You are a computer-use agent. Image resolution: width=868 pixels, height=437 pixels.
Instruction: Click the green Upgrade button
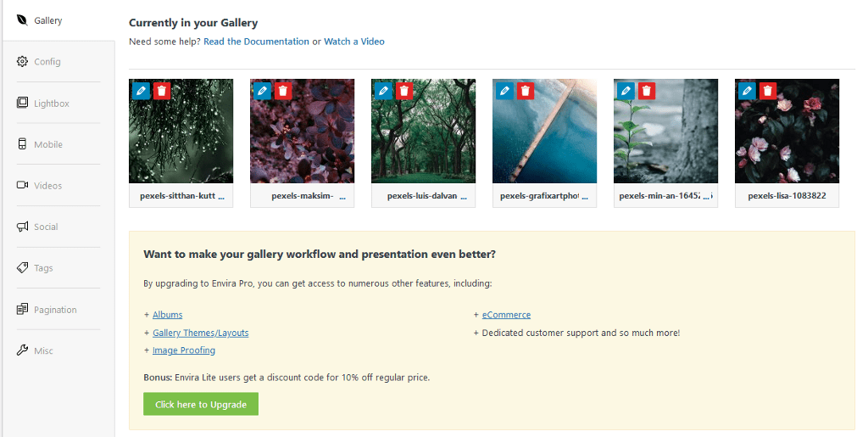point(201,405)
